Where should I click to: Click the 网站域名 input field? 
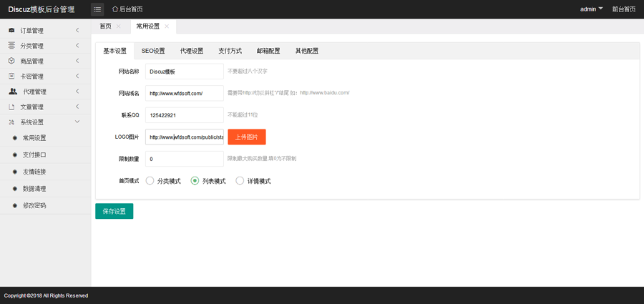click(x=185, y=93)
